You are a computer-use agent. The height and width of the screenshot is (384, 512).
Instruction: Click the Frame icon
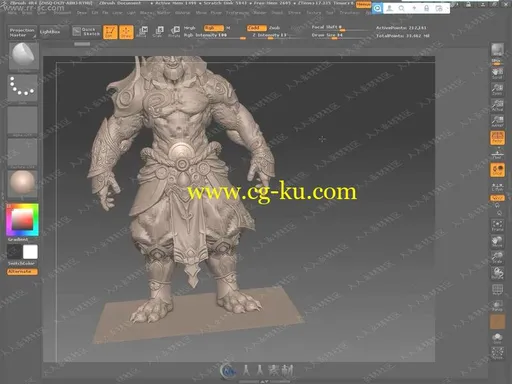(x=497, y=225)
